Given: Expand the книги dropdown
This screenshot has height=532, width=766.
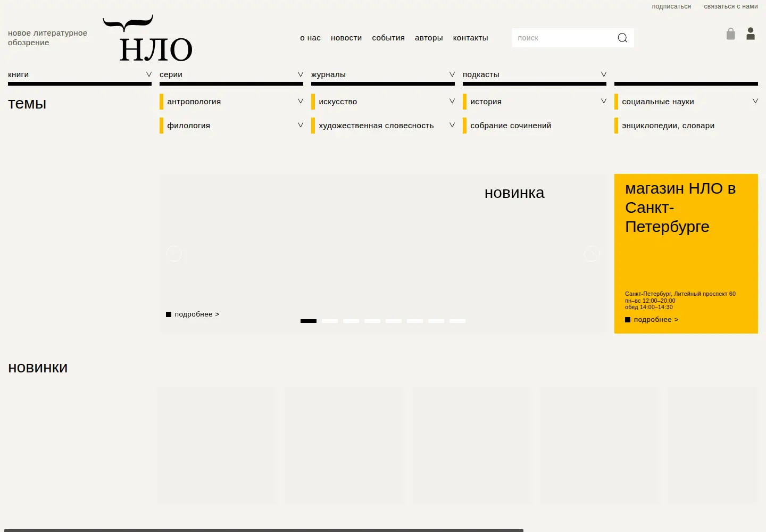Looking at the screenshot, I should [149, 74].
